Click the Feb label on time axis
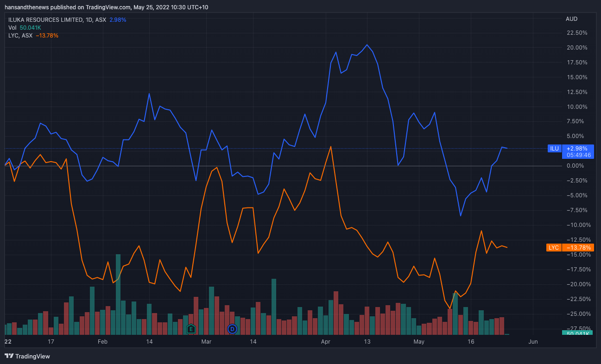The height and width of the screenshot is (364, 601). pos(102,342)
